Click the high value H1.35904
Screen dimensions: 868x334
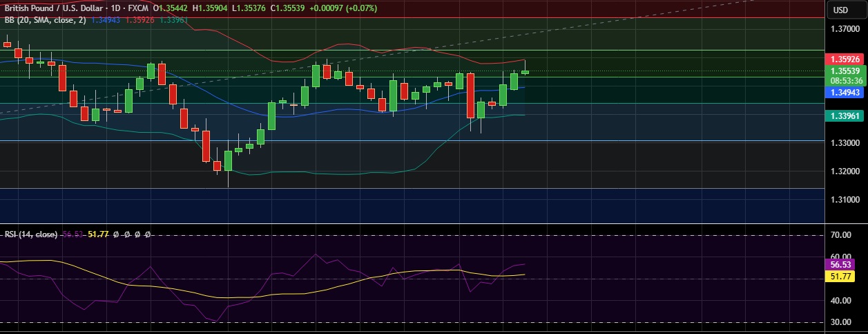coord(209,8)
